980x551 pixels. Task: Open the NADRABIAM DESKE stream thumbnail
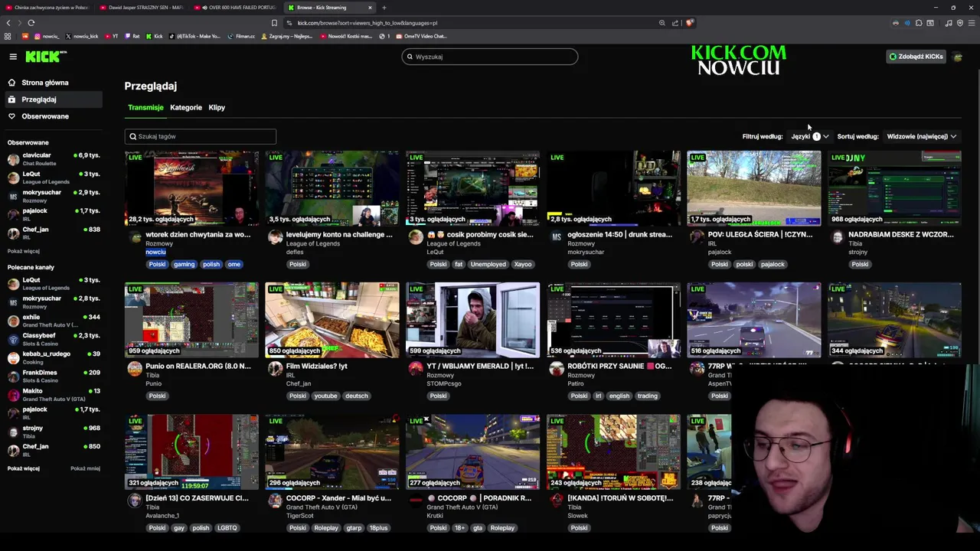coord(894,188)
